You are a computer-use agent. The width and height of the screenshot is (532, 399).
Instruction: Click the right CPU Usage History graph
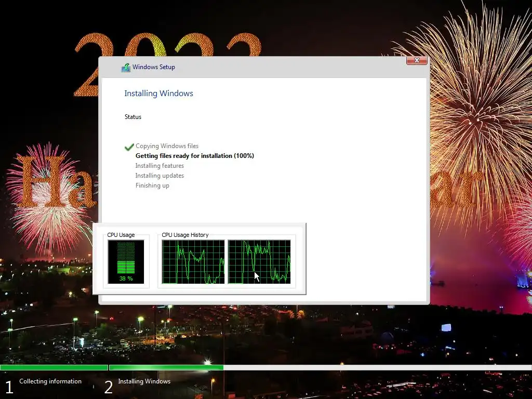(x=259, y=262)
